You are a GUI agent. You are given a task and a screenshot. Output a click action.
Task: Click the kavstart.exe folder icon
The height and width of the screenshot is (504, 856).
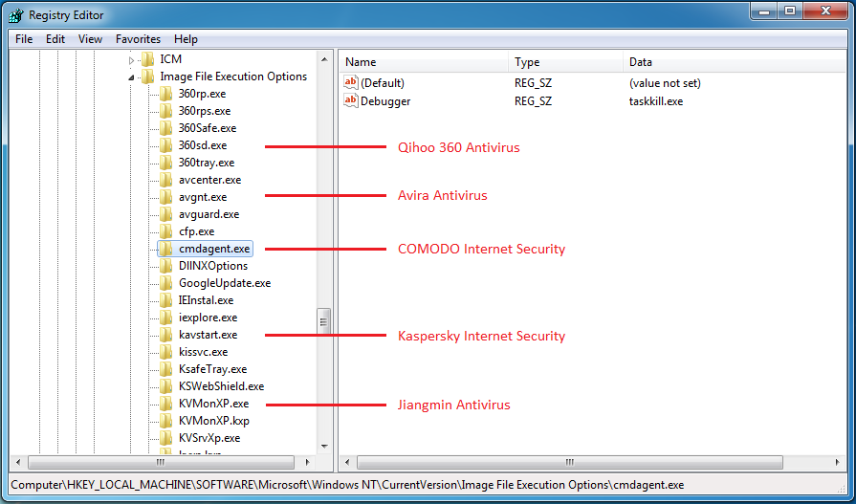pos(166,334)
